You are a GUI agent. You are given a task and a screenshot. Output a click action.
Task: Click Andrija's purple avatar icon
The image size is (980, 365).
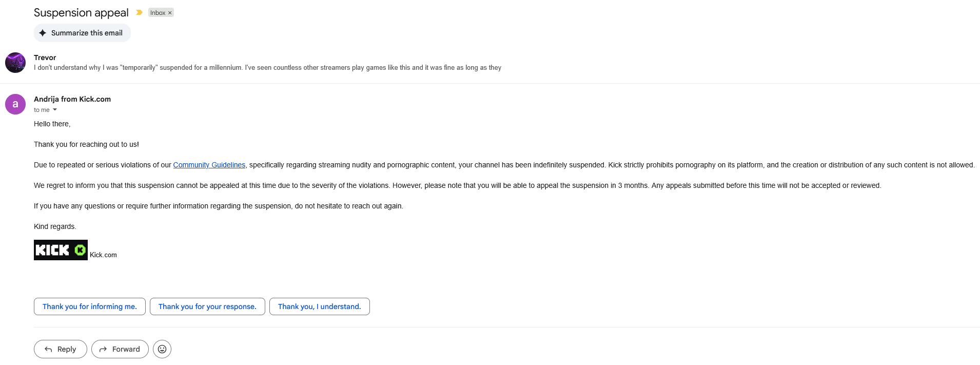pos(15,104)
